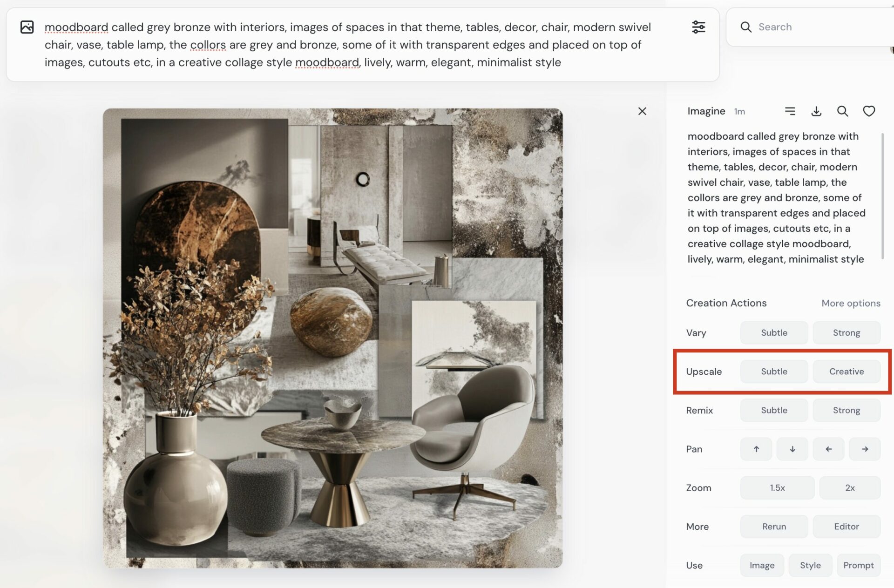The image size is (894, 588).
Task: Click the filter/settings icon next to search bar
Action: (x=698, y=26)
